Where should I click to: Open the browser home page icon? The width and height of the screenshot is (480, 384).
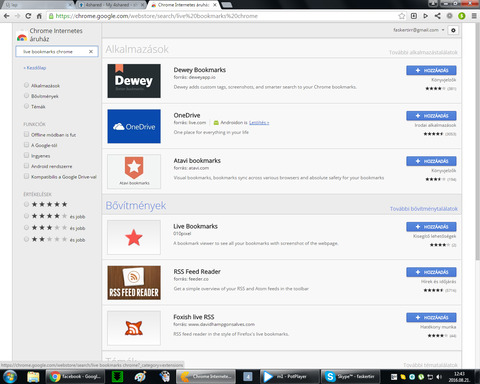click(x=39, y=16)
